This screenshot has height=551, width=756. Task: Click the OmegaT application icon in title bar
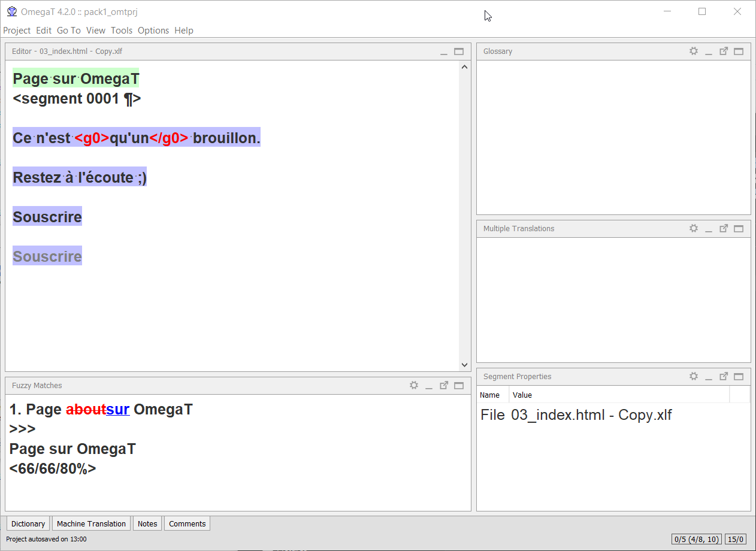tap(11, 11)
